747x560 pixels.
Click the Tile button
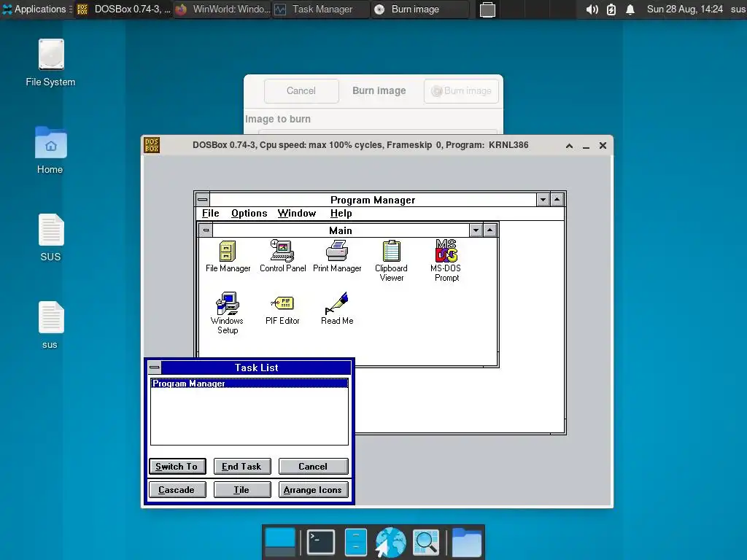pyautogui.click(x=242, y=490)
